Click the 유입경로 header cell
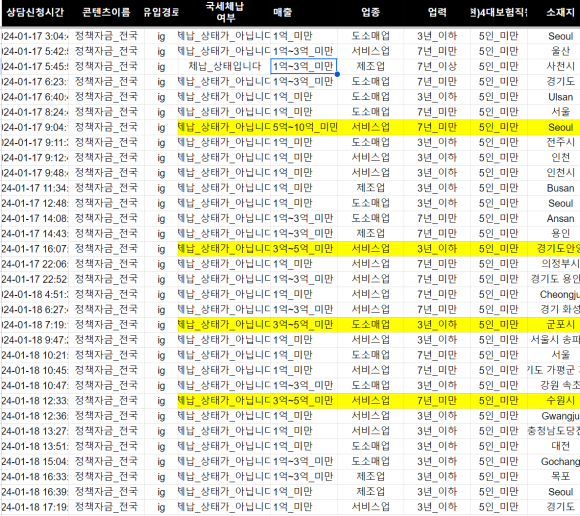The width and height of the screenshot is (580, 516). [x=161, y=13]
